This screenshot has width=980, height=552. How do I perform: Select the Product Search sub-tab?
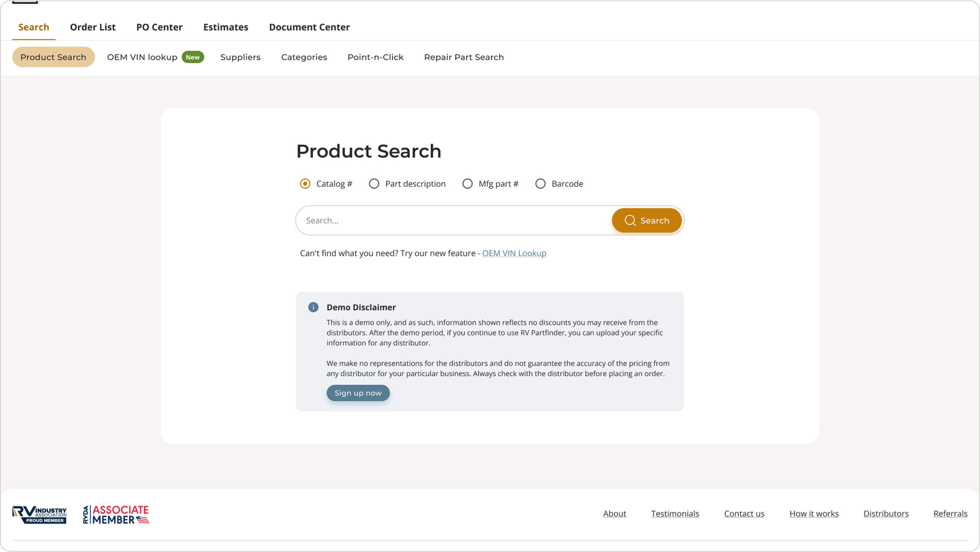pyautogui.click(x=53, y=57)
